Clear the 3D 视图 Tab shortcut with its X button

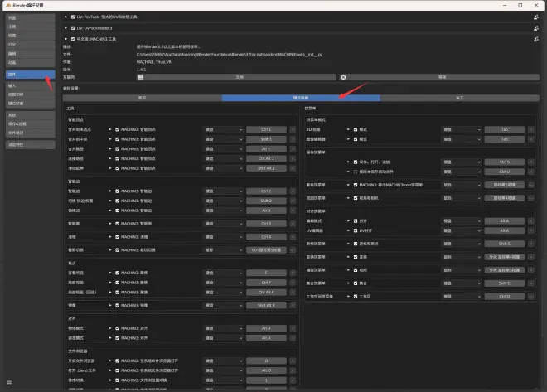click(531, 129)
